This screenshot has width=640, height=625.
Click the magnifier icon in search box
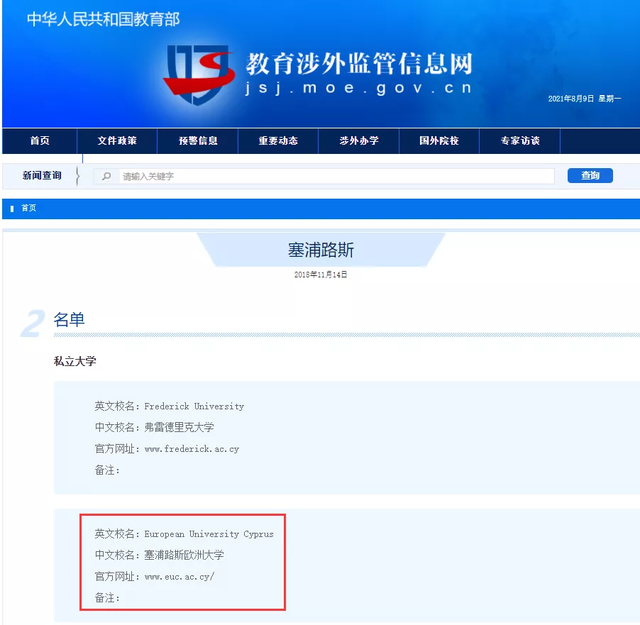[x=107, y=176]
